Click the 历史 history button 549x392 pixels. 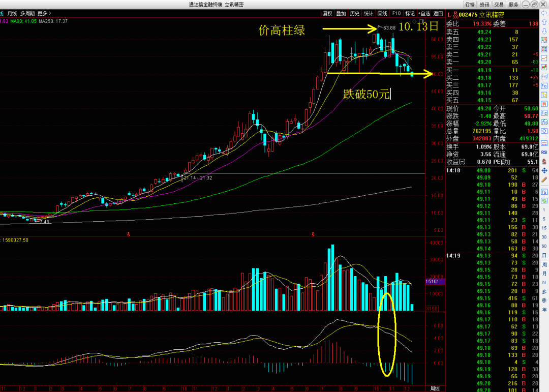click(355, 13)
